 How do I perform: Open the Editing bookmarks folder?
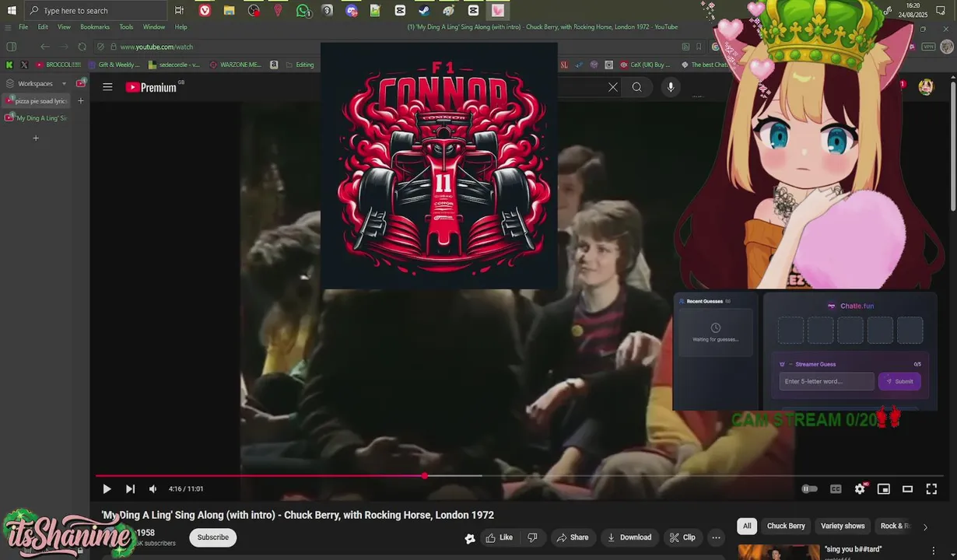click(300, 65)
